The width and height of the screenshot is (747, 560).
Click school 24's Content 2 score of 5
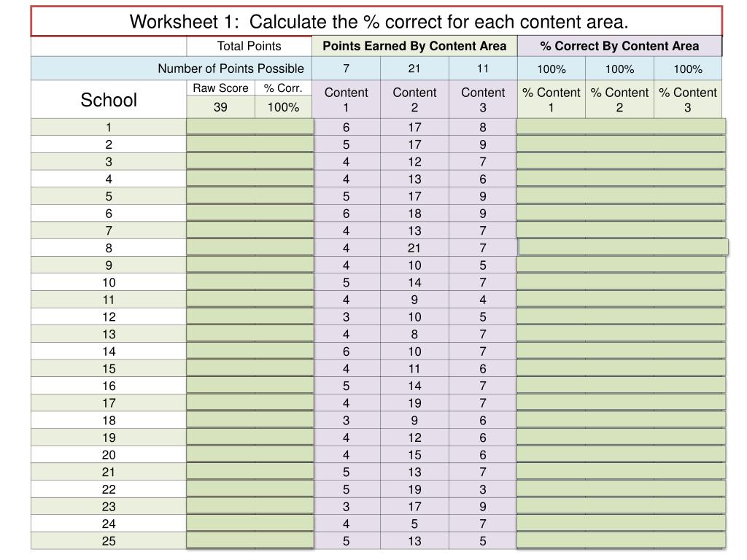[x=414, y=524]
